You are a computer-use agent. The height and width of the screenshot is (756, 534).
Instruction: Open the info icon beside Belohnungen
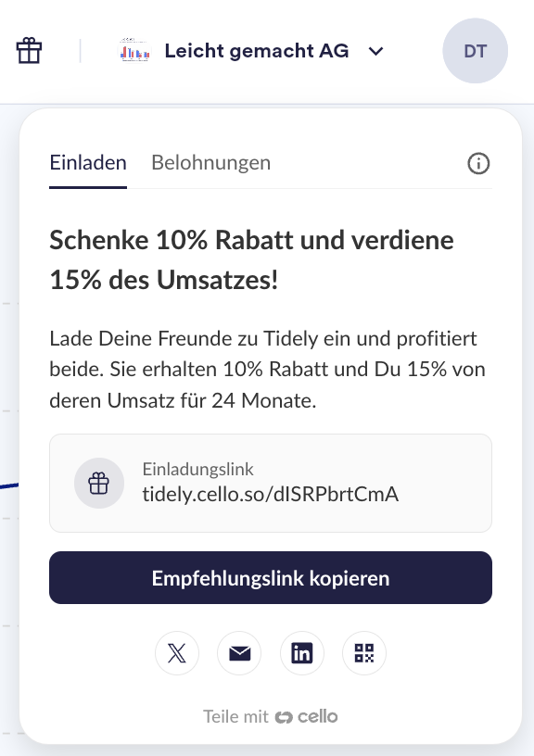(x=478, y=163)
